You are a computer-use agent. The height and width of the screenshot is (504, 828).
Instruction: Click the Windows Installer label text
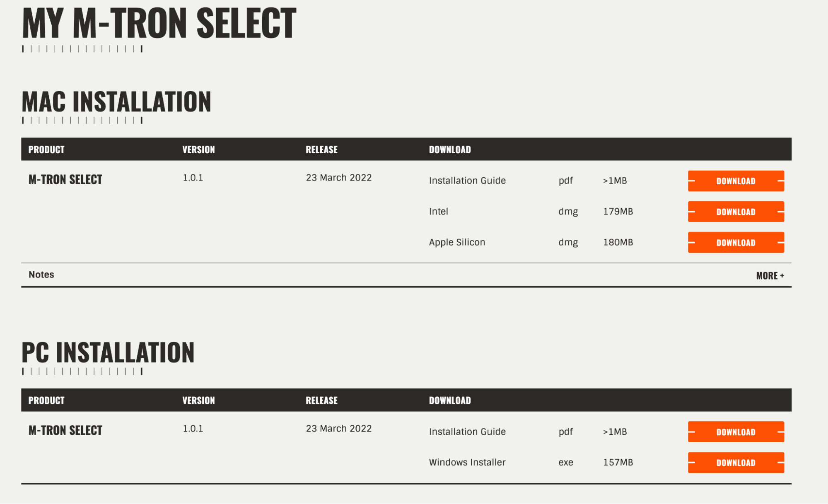tap(467, 463)
